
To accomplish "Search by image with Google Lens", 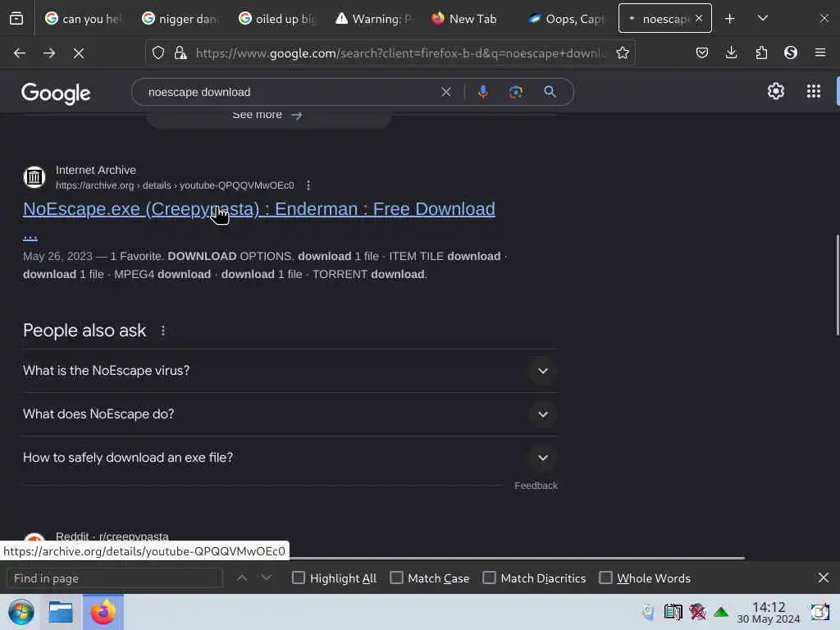I will pyautogui.click(x=515, y=92).
